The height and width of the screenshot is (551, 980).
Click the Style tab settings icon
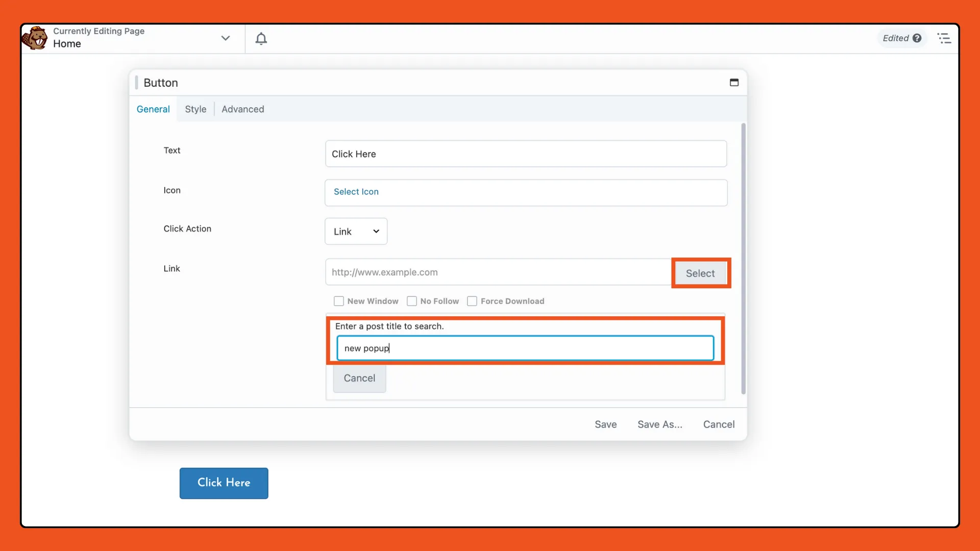click(195, 108)
